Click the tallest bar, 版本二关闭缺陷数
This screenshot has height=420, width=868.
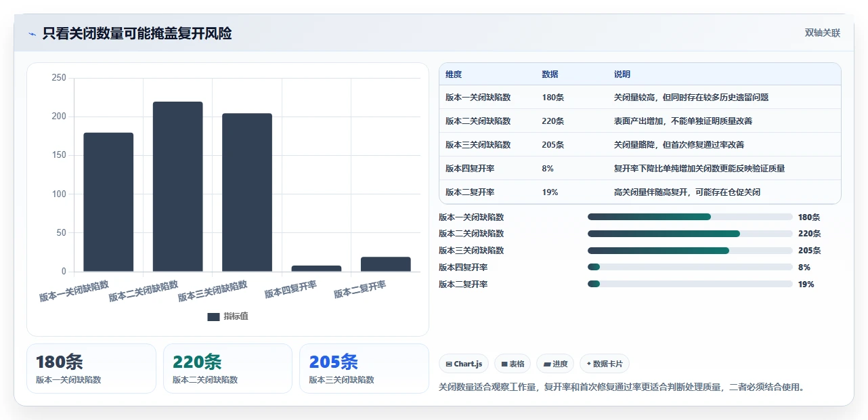point(177,186)
